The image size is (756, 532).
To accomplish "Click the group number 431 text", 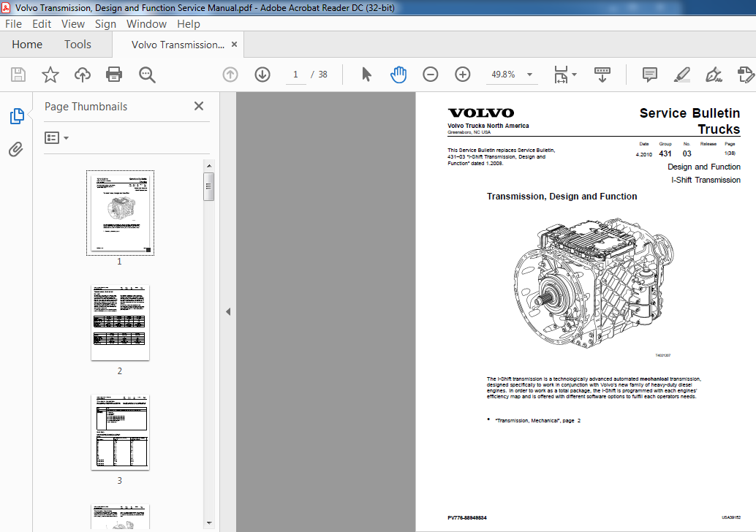I will (x=665, y=153).
